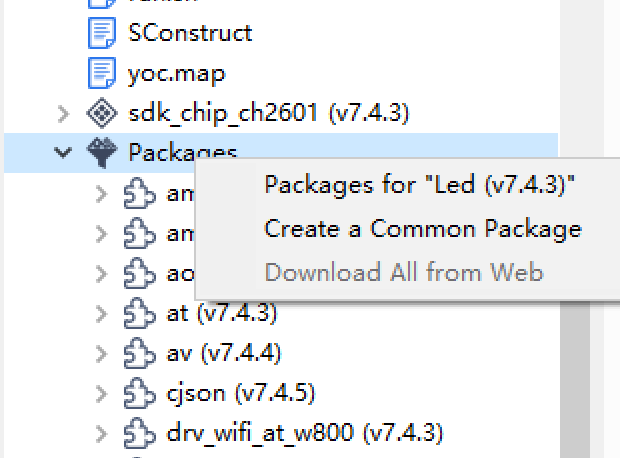Select the sdk_chip_ch2601 chip icon
Image resolution: width=620 pixels, height=458 pixels.
(102, 113)
